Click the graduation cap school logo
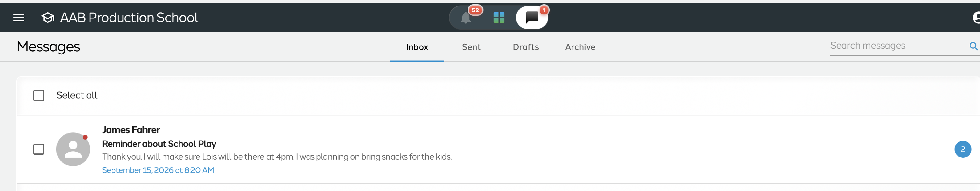 (x=48, y=18)
